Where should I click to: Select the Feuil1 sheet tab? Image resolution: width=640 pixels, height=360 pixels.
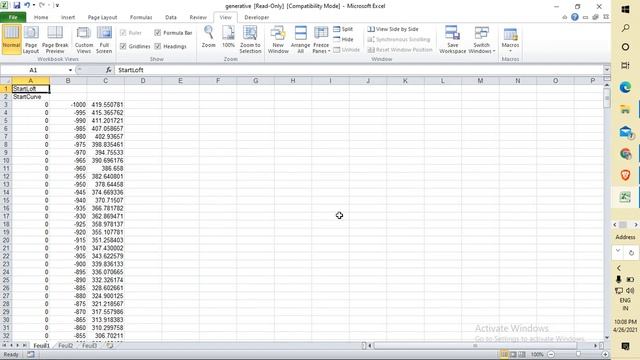(x=41, y=345)
